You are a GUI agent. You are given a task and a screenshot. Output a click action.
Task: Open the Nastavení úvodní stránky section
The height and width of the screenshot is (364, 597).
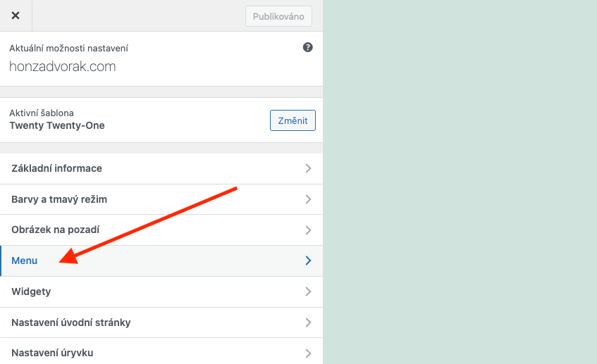pyautogui.click(x=161, y=322)
